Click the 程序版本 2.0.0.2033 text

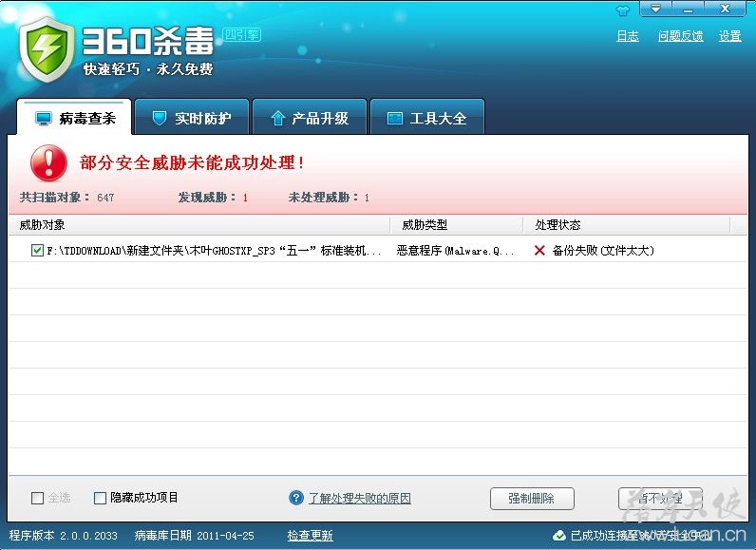pos(64,536)
